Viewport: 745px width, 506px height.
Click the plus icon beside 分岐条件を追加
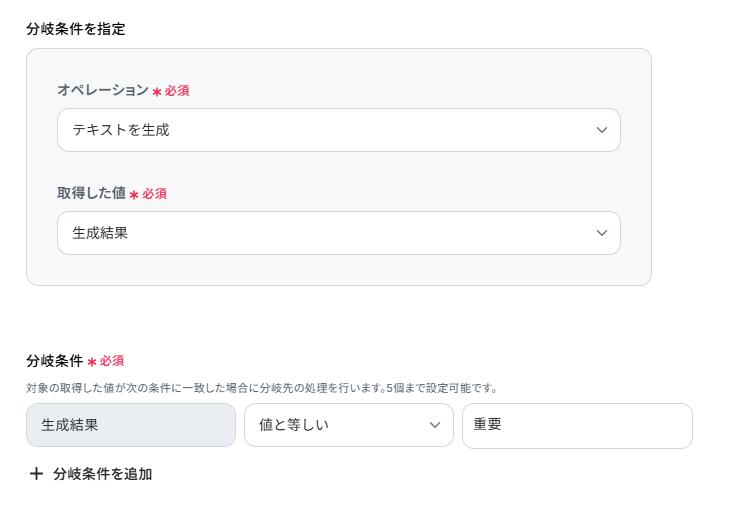coord(37,474)
